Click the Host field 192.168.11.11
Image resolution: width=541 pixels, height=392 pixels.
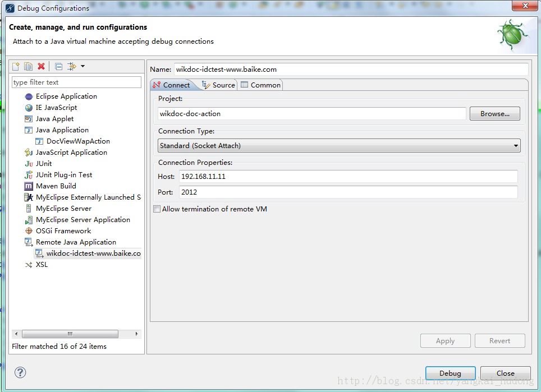(349, 177)
